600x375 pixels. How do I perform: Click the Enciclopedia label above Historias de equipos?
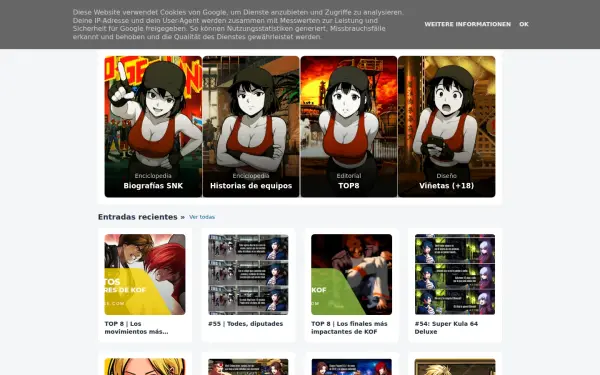(251, 176)
